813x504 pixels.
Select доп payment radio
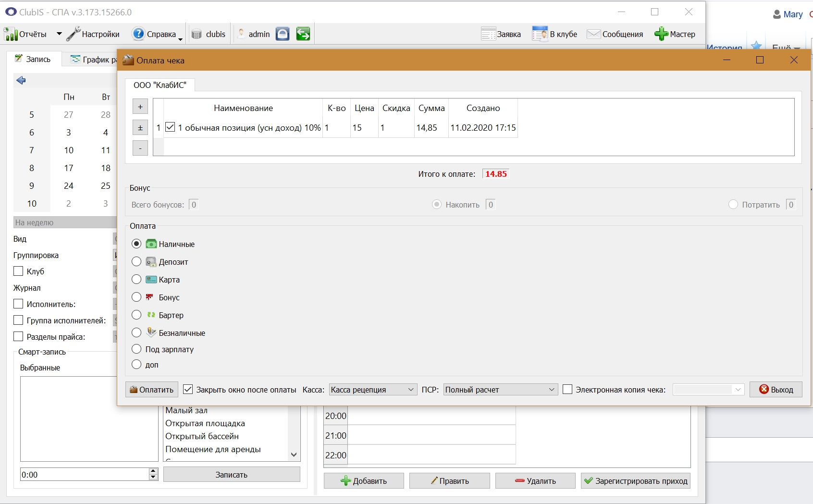(x=136, y=364)
